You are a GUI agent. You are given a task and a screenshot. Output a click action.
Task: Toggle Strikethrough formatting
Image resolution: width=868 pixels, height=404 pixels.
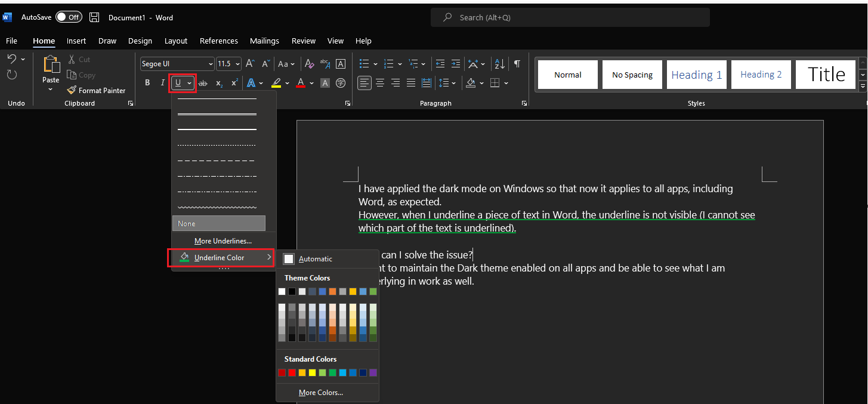[x=203, y=83]
